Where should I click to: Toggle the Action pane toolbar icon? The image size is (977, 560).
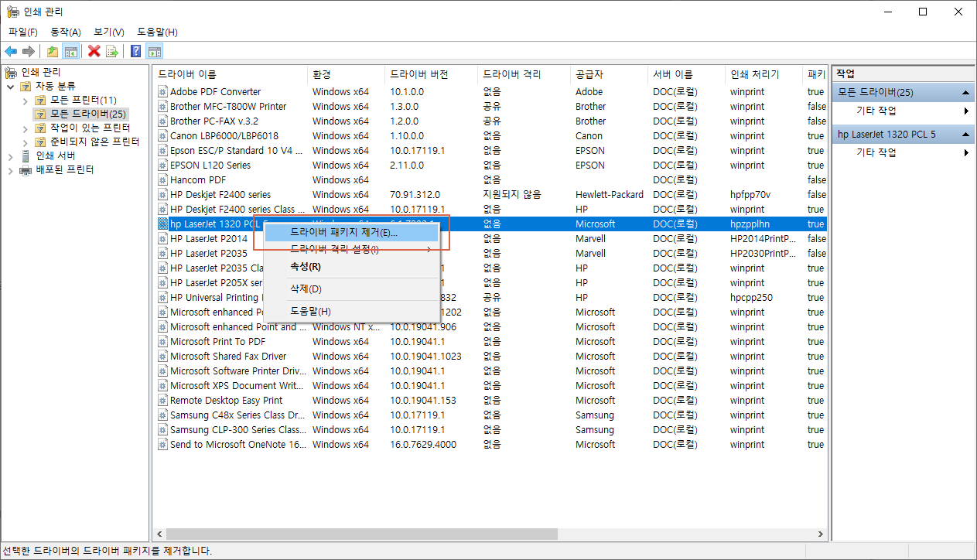click(155, 51)
